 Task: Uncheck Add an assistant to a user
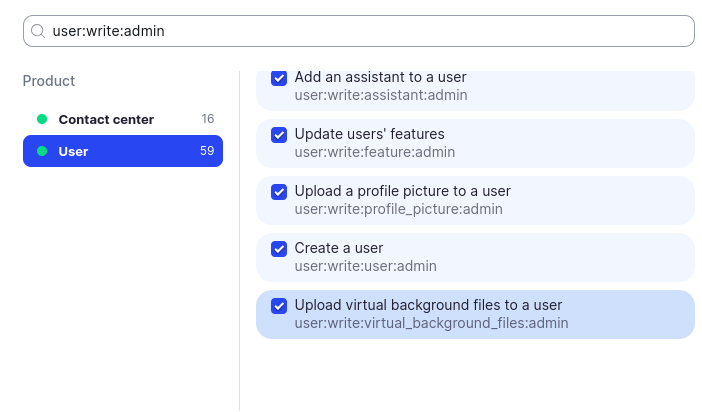pos(279,78)
